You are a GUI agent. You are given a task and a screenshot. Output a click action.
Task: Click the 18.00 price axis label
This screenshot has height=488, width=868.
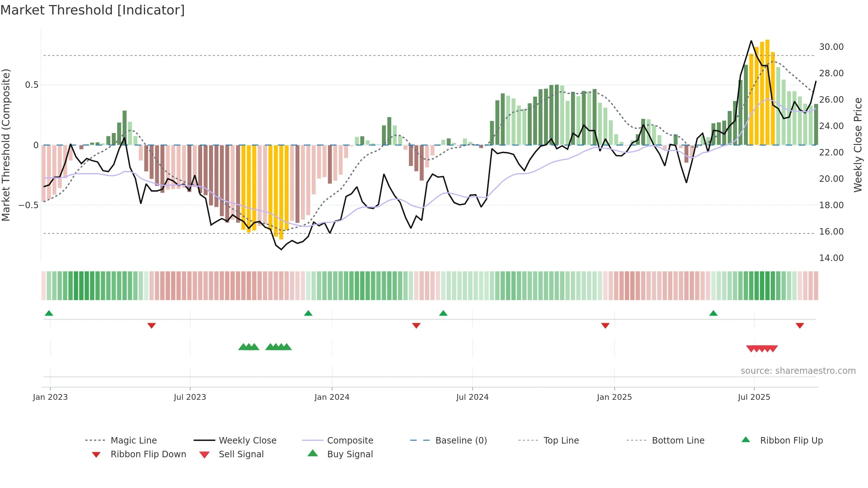831,205
